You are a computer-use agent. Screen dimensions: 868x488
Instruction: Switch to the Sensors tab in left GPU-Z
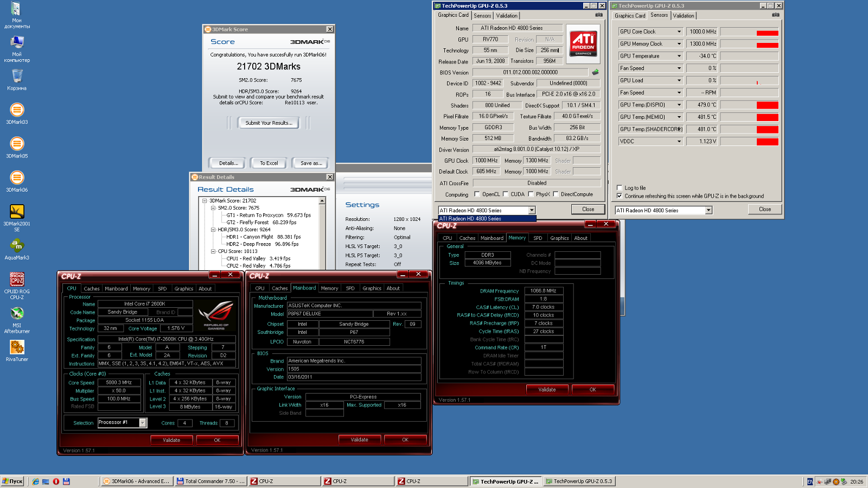tap(482, 16)
